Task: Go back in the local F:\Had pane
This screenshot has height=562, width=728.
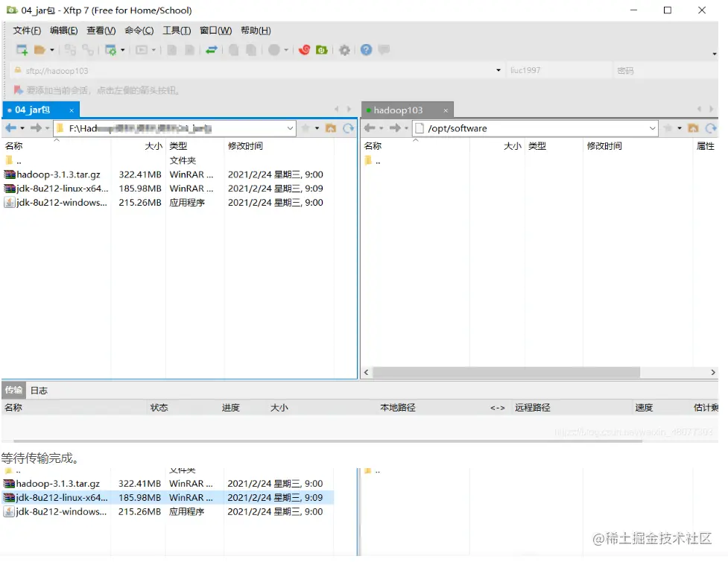Action: 10,128
